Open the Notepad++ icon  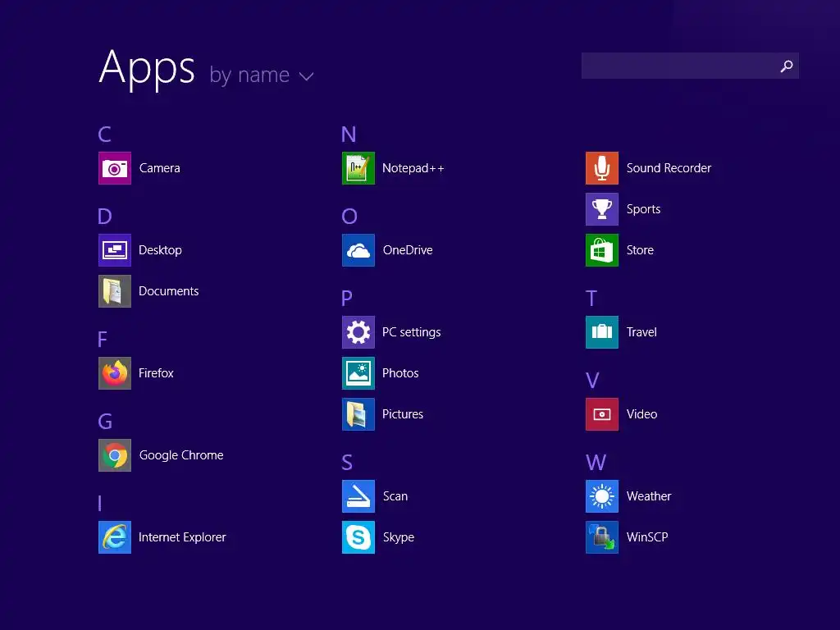[x=358, y=168]
